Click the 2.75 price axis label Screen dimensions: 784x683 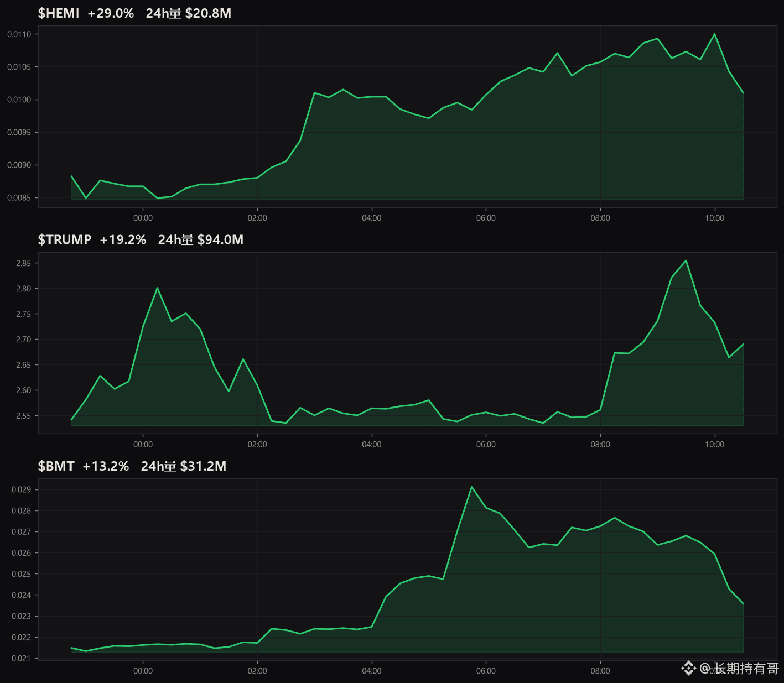(23, 314)
